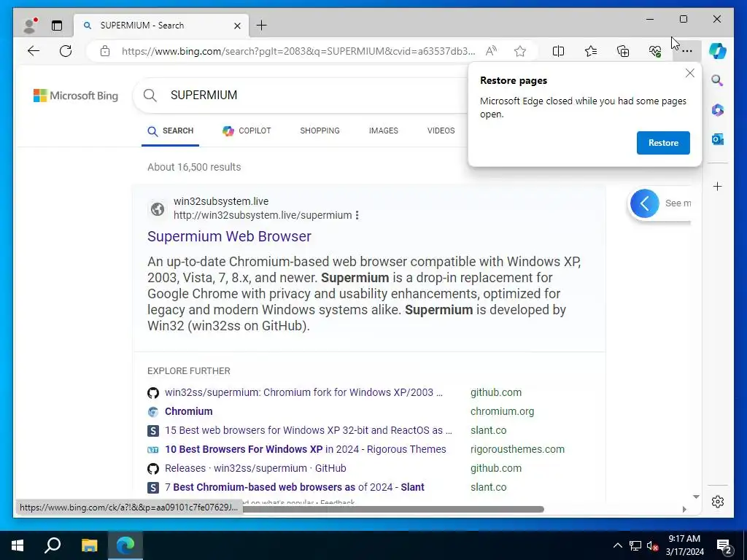Click chromium.org domain text
The image size is (747, 560).
tap(502, 411)
